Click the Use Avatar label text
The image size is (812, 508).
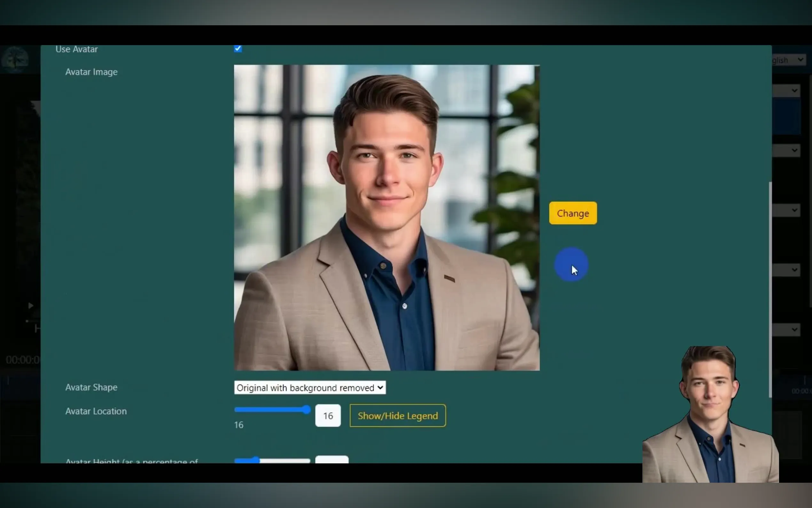click(x=76, y=49)
